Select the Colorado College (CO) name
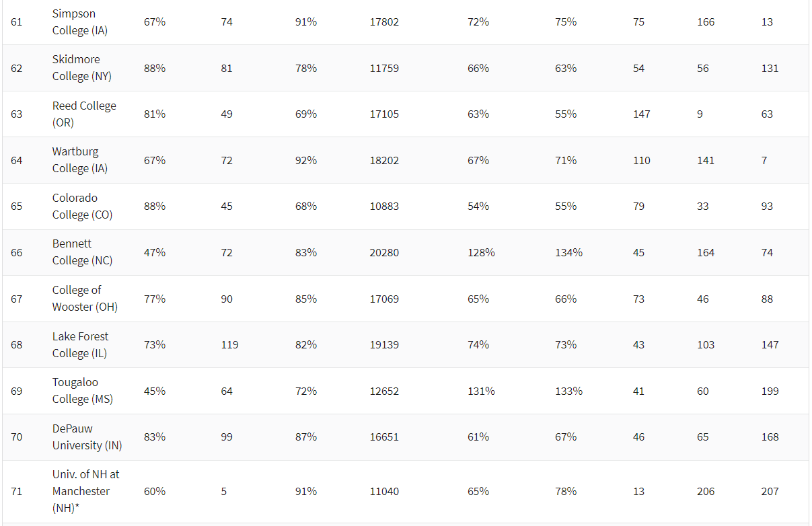This screenshot has width=812, height=526. coord(82,206)
